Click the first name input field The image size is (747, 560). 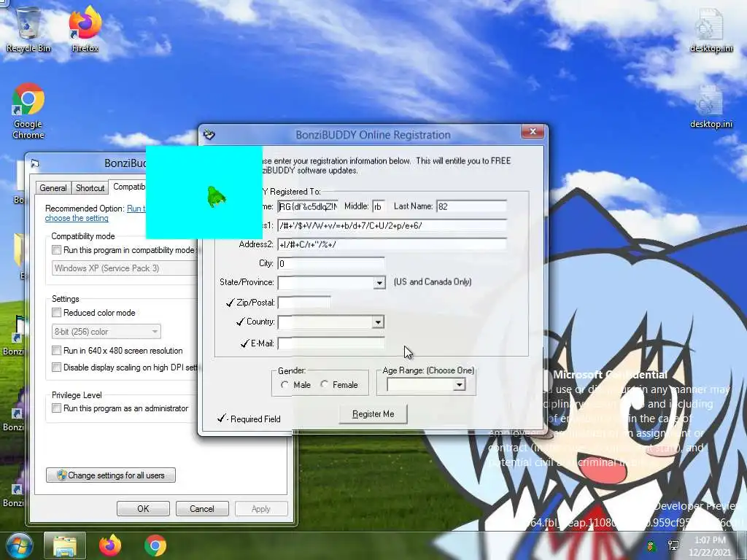click(x=309, y=206)
